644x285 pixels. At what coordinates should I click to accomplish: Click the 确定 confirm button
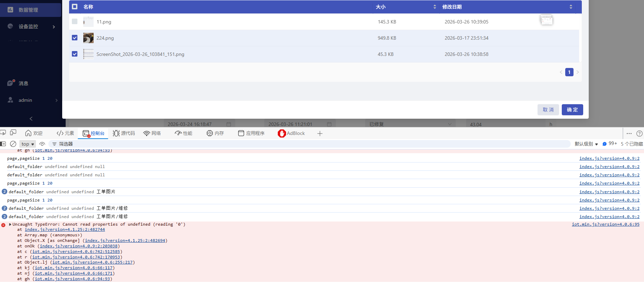coord(572,110)
